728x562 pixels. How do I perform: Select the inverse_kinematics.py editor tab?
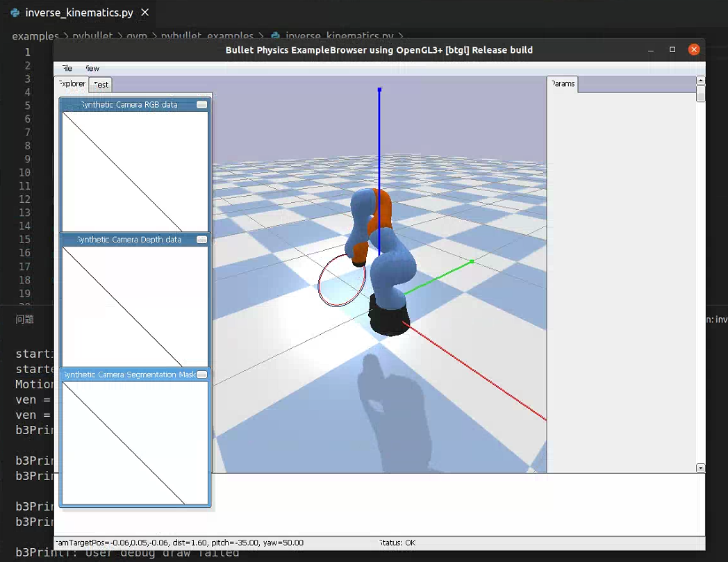click(79, 13)
